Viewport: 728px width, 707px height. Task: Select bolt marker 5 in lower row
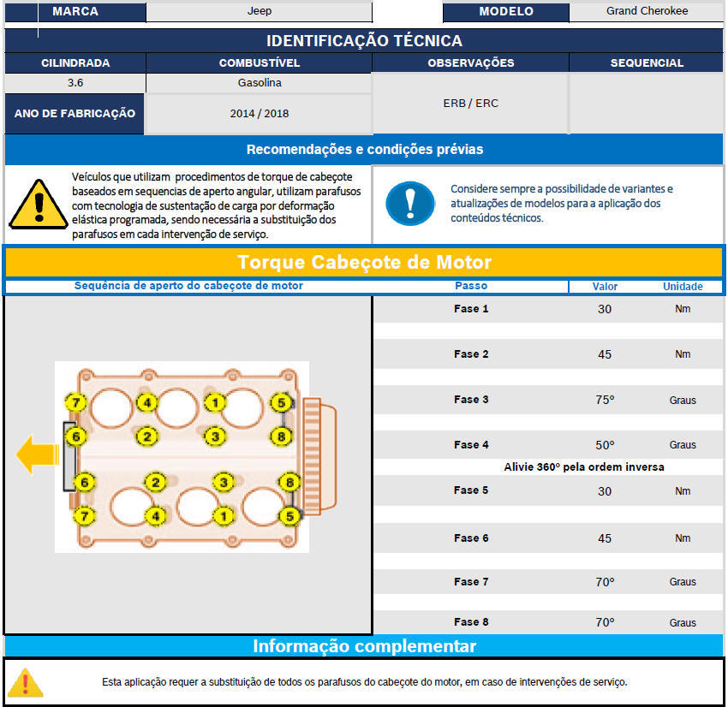pyautogui.click(x=289, y=515)
